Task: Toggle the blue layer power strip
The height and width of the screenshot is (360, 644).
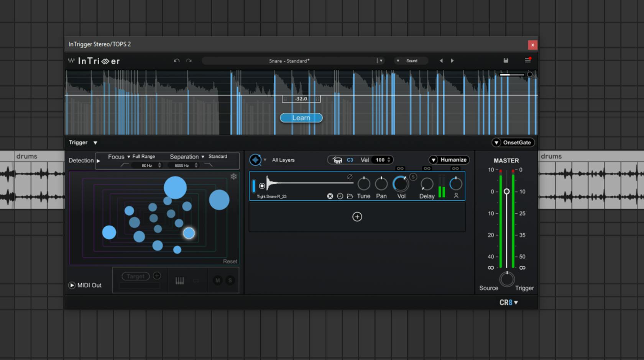Action: (253, 186)
